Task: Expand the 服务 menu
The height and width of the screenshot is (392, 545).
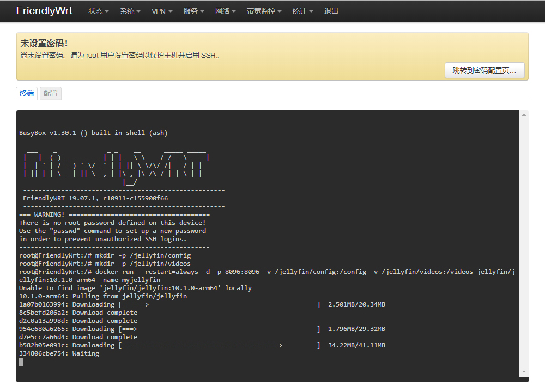Action: point(193,11)
